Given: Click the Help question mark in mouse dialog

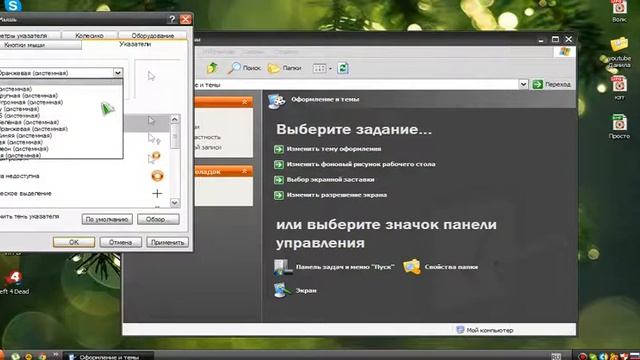Looking at the screenshot, I should pos(172,19).
